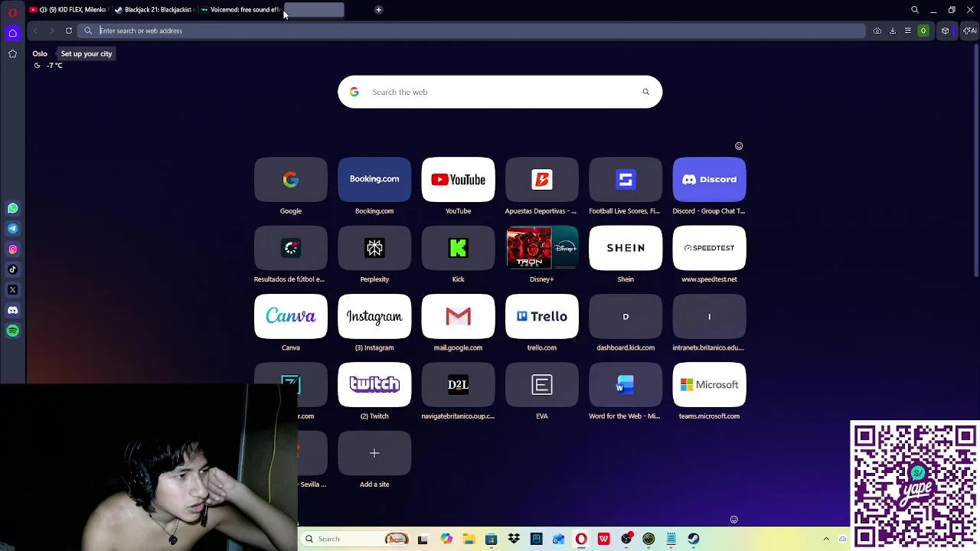Open the mail.google.com speed dial
The width and height of the screenshot is (980, 551).
pos(458,316)
